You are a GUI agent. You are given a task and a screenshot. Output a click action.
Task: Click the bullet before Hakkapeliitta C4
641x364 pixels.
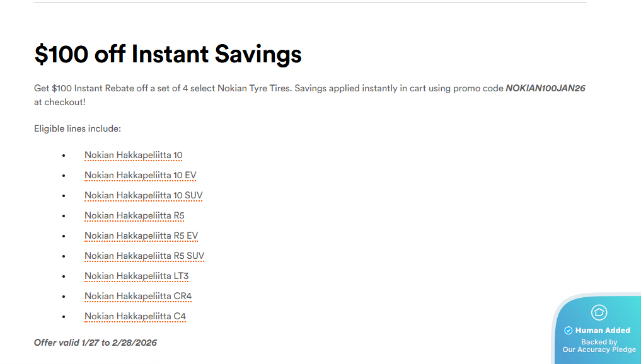tap(64, 317)
